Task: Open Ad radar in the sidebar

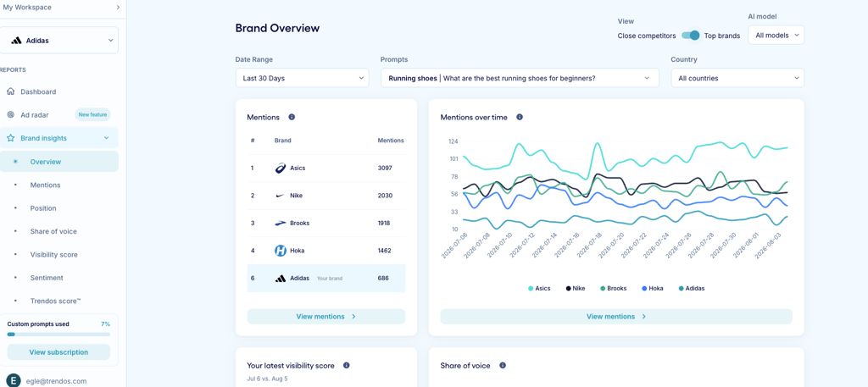Action: coord(34,115)
